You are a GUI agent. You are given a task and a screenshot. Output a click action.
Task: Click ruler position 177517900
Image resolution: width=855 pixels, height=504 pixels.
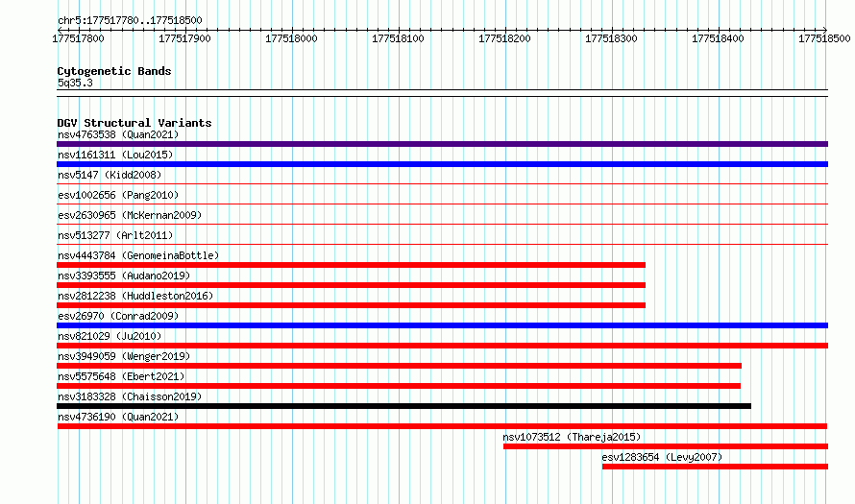click(184, 38)
